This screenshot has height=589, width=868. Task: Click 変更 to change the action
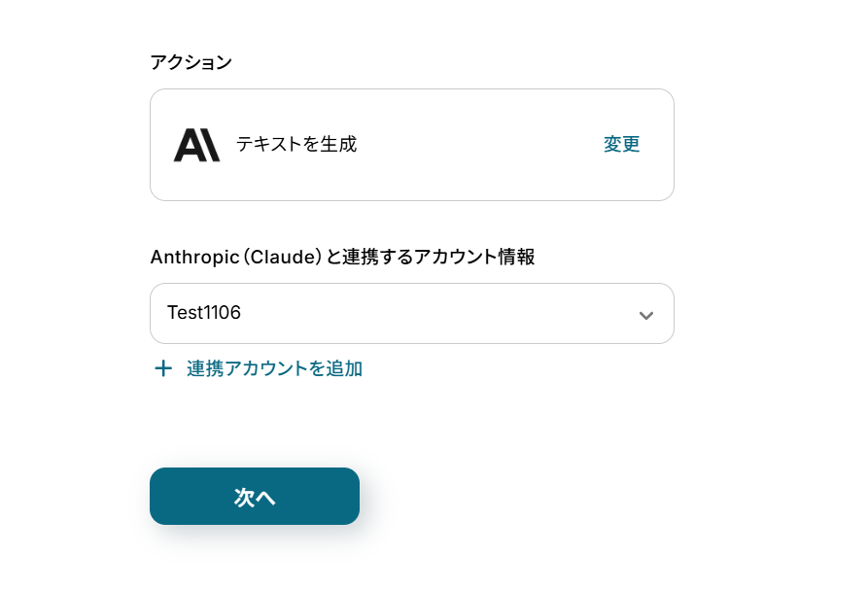(x=621, y=145)
